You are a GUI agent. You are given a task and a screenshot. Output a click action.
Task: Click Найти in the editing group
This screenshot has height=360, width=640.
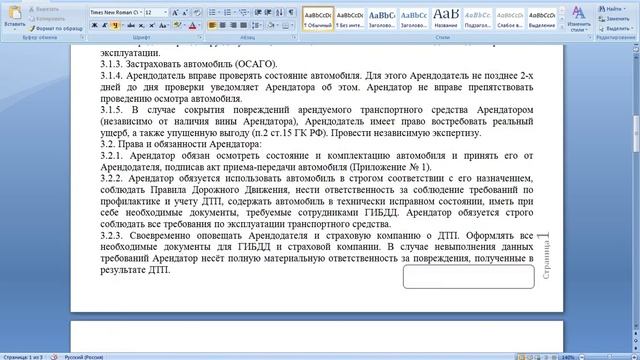(612, 9)
